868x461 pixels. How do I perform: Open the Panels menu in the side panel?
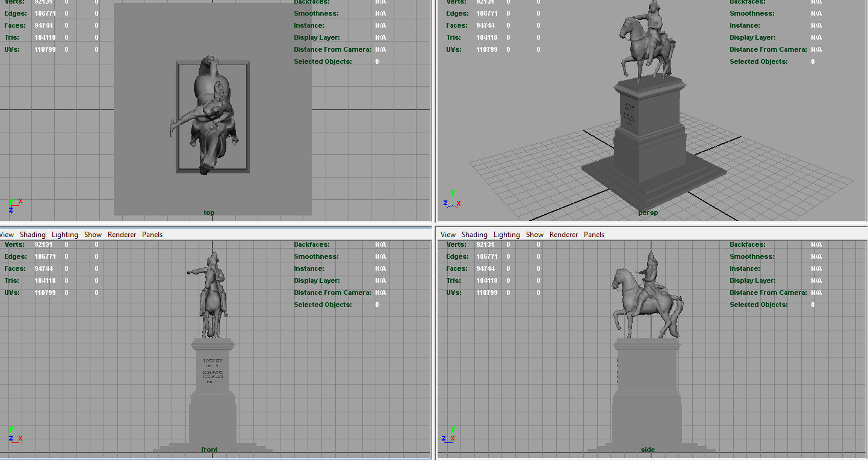click(594, 235)
